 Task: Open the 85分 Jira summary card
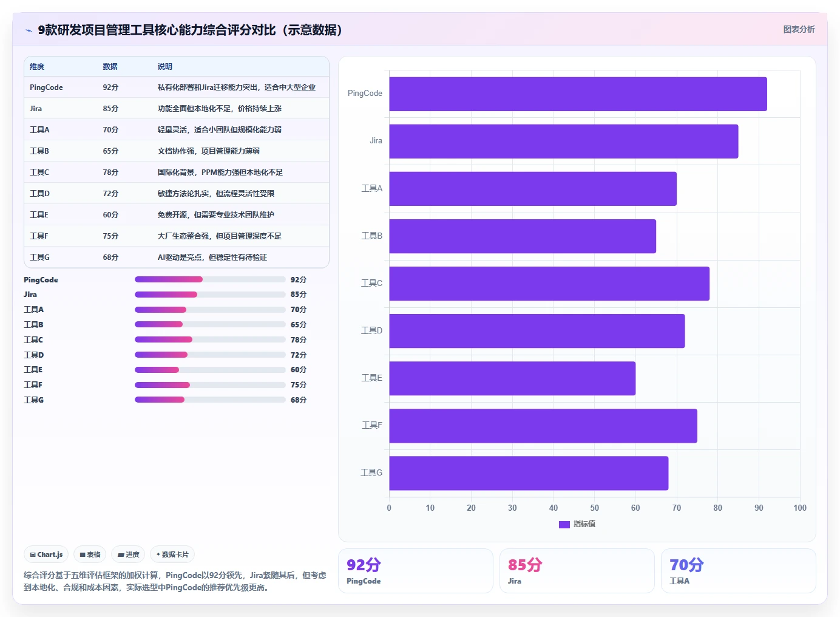pyautogui.click(x=577, y=571)
